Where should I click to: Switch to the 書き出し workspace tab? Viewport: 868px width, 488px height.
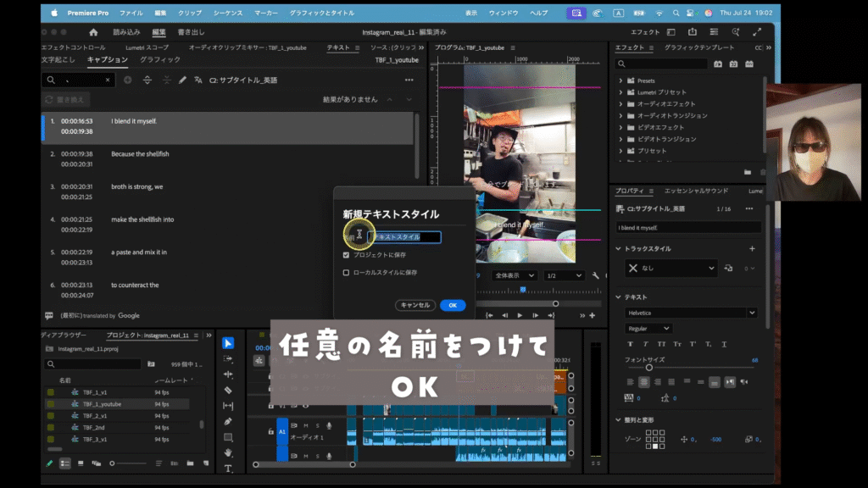(x=191, y=32)
